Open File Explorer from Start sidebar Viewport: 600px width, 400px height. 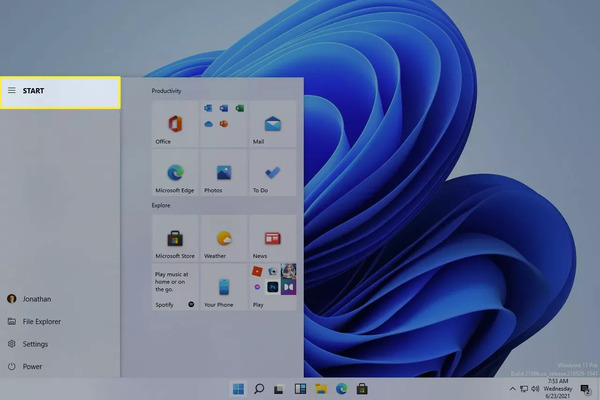pyautogui.click(x=60, y=322)
